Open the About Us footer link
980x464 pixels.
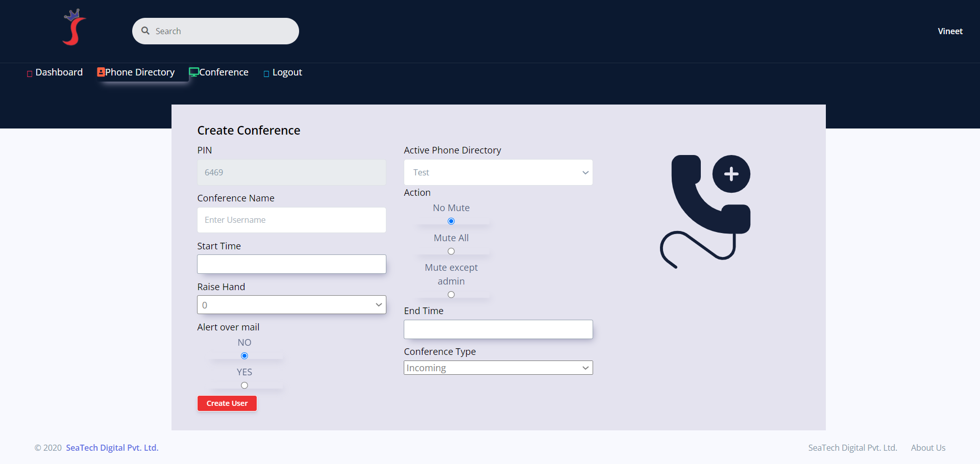point(928,448)
